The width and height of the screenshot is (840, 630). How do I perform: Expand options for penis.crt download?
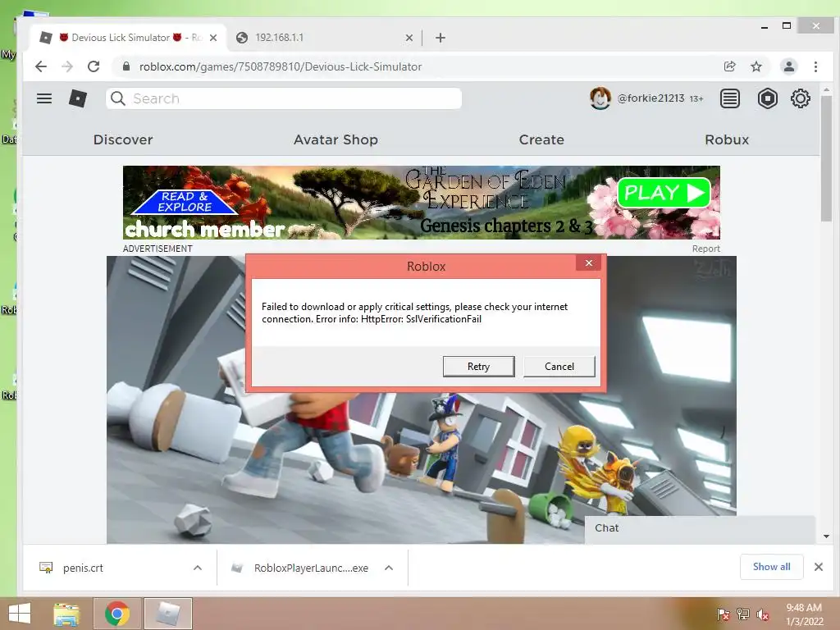tap(198, 568)
